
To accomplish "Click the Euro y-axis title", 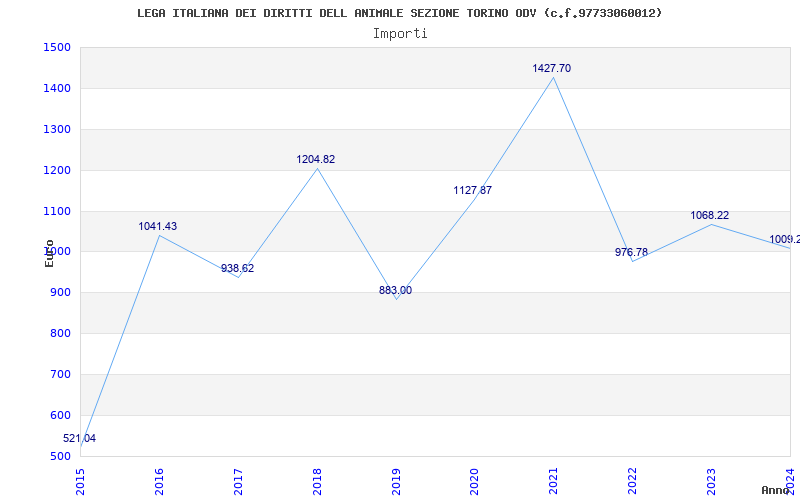I will click(49, 253).
